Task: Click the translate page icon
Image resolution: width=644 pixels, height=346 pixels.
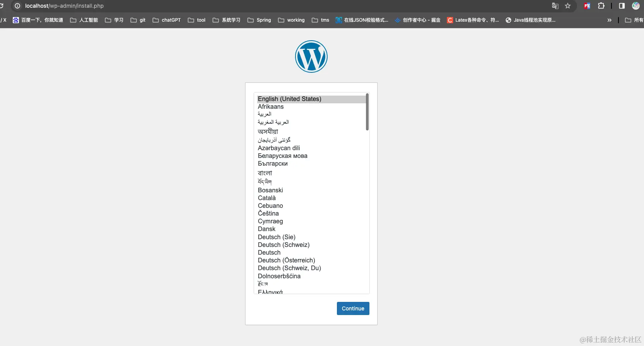Action: [x=555, y=6]
